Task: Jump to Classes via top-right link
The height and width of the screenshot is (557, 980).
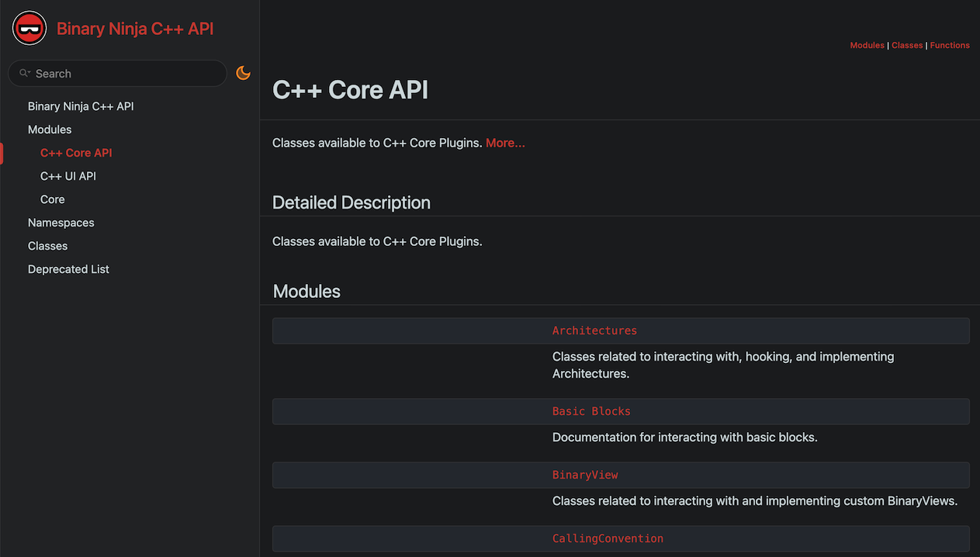Action: (907, 45)
